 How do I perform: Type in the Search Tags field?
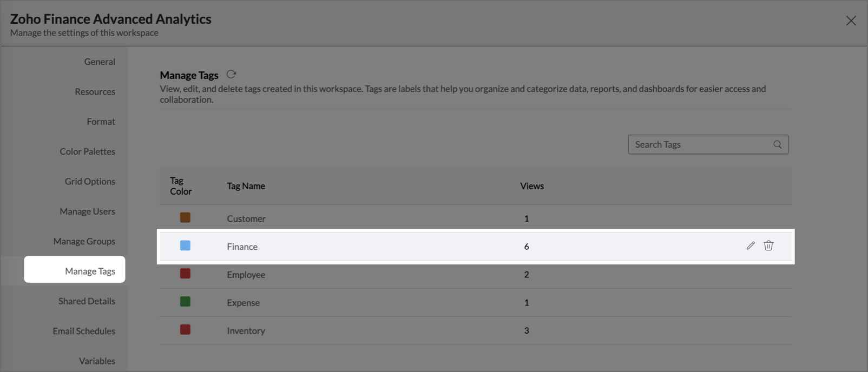pyautogui.click(x=701, y=144)
